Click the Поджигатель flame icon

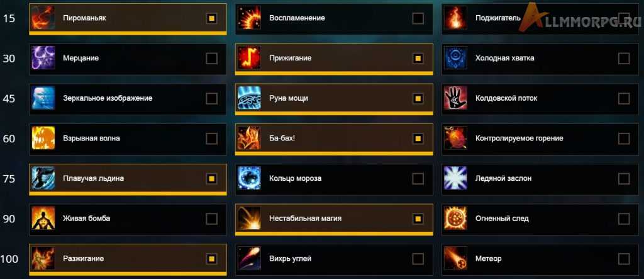pyautogui.click(x=455, y=18)
